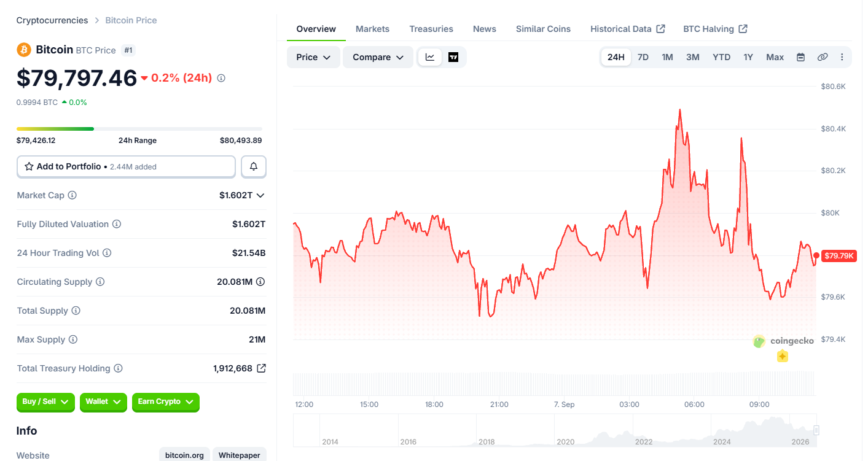Click Add to Portfolio button
The width and height of the screenshot is (868, 461).
(x=126, y=166)
